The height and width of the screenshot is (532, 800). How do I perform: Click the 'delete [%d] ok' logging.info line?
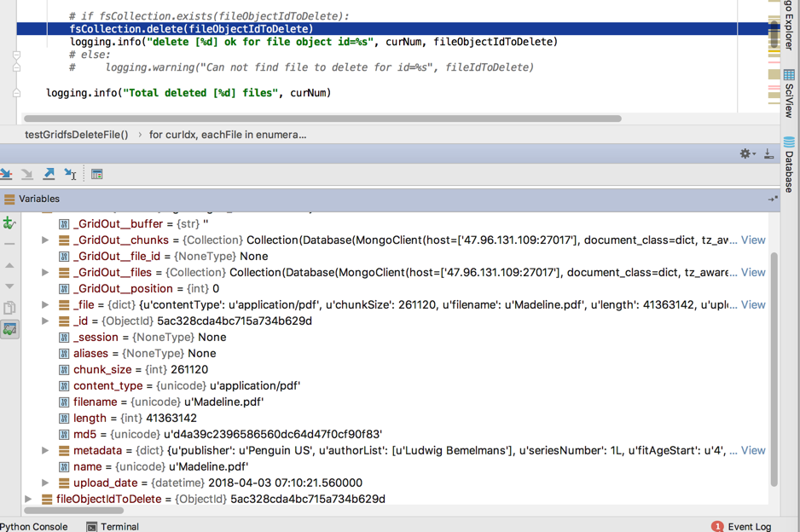314,42
